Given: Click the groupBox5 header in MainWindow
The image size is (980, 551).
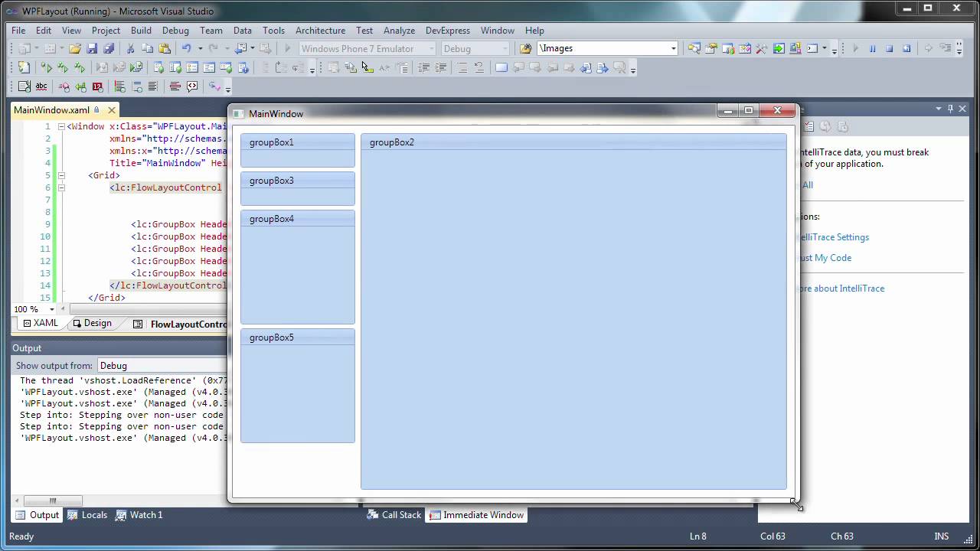Looking at the screenshot, I should (x=298, y=337).
